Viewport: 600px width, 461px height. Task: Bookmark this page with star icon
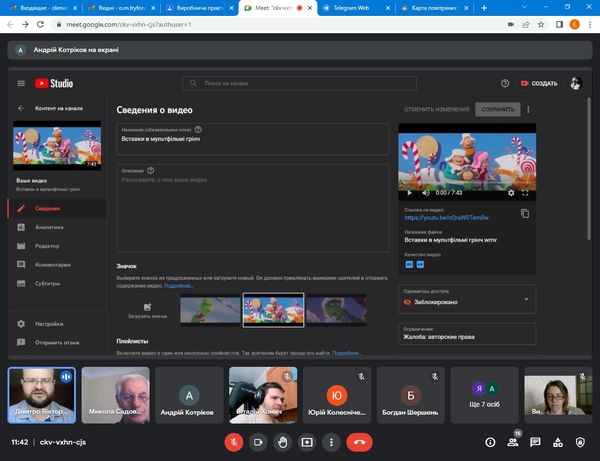pos(541,24)
